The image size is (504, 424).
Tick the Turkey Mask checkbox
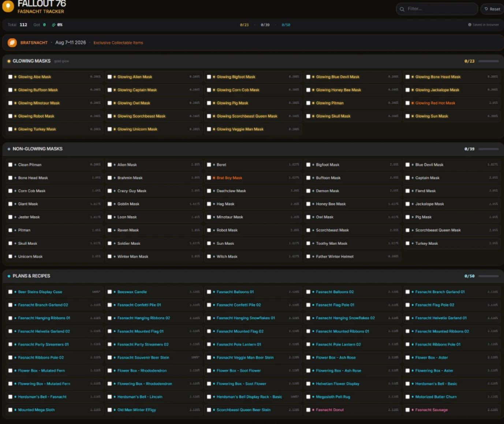(x=407, y=243)
